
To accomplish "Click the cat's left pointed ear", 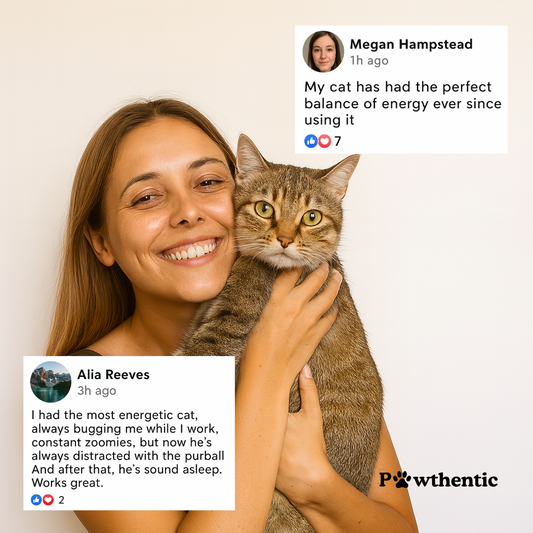I will (x=250, y=155).
